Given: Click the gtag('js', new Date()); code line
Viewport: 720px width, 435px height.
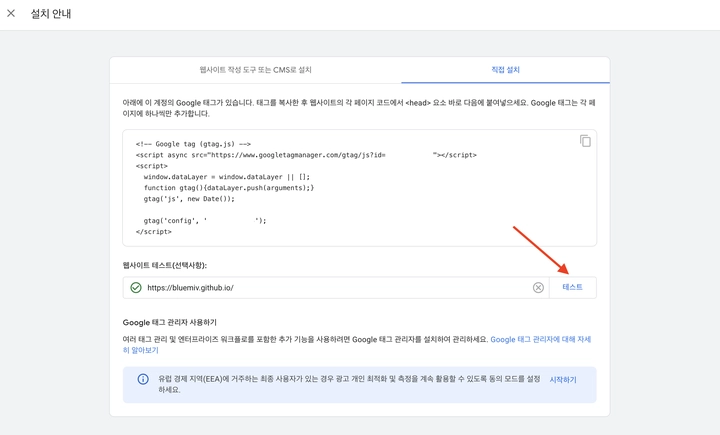Looking at the screenshot, I should 189,199.
